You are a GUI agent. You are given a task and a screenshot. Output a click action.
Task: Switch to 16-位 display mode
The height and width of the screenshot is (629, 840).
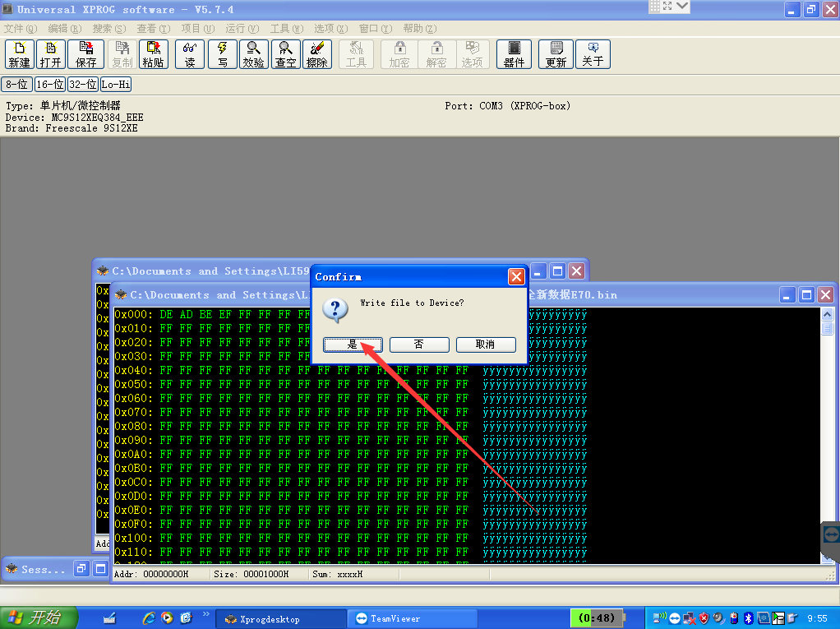(x=50, y=84)
